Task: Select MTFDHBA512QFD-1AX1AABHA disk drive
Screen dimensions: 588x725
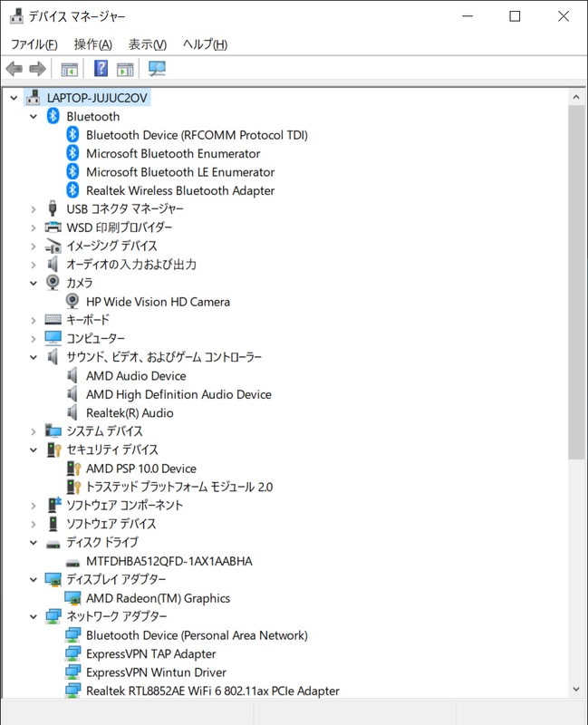Action: click(x=169, y=561)
